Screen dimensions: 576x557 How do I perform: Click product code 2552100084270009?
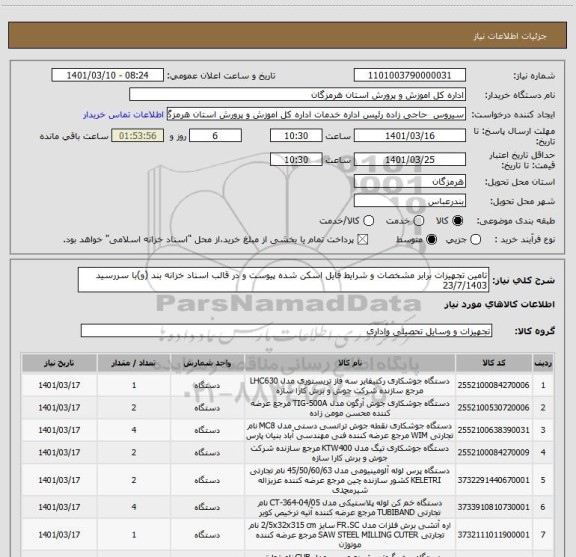click(x=493, y=452)
